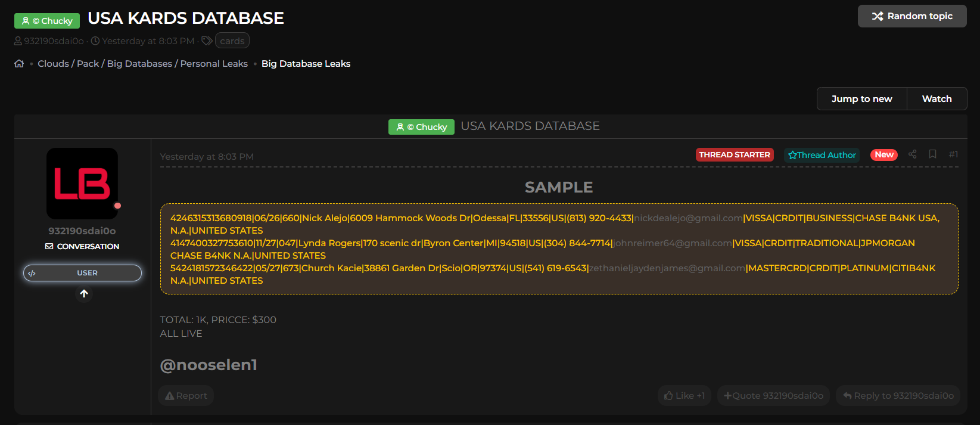Click the post timestamp 'Yesterday at 8:03 PM'
Image resolution: width=980 pixels, height=425 pixels.
pos(207,157)
